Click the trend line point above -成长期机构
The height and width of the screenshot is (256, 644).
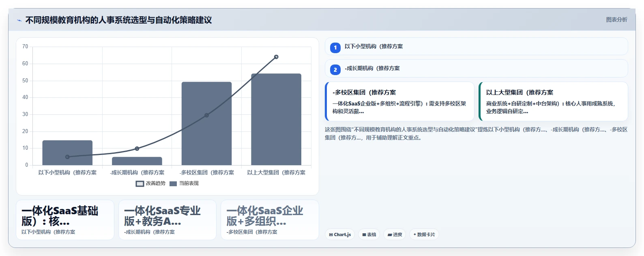tap(137, 149)
